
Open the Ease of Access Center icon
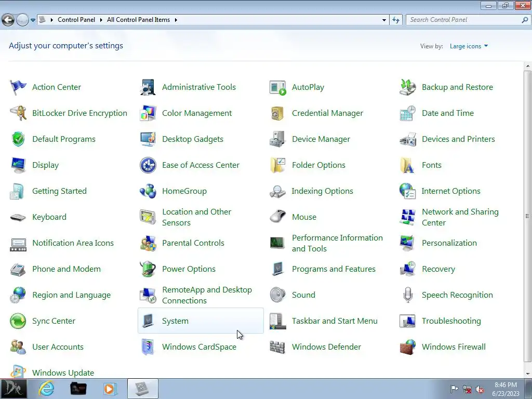(x=148, y=165)
